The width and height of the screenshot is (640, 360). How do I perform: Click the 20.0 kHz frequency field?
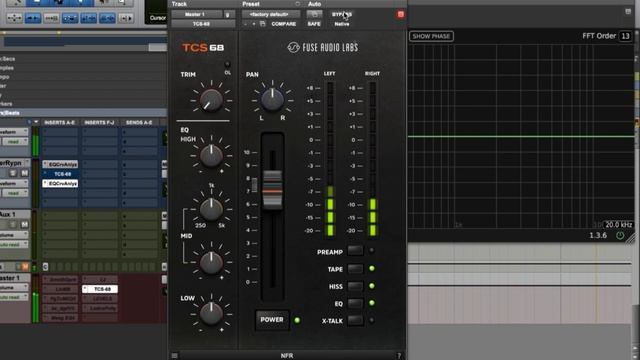click(x=618, y=224)
